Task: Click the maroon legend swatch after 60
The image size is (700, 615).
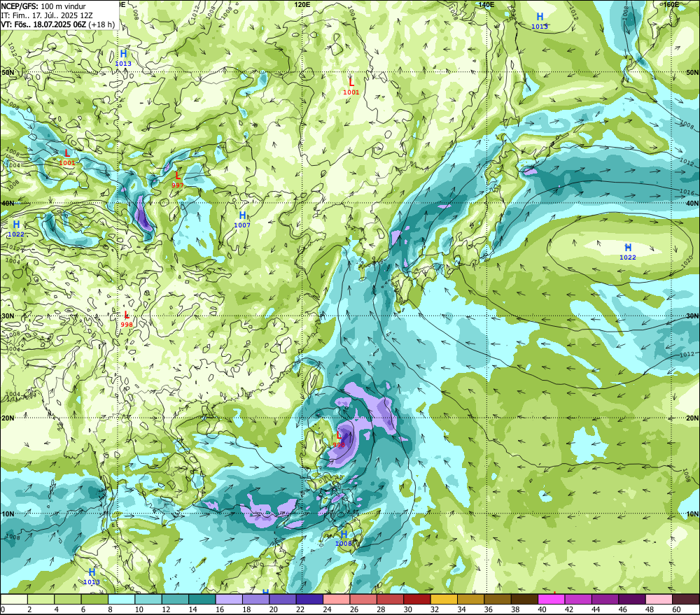Action: tap(686, 599)
